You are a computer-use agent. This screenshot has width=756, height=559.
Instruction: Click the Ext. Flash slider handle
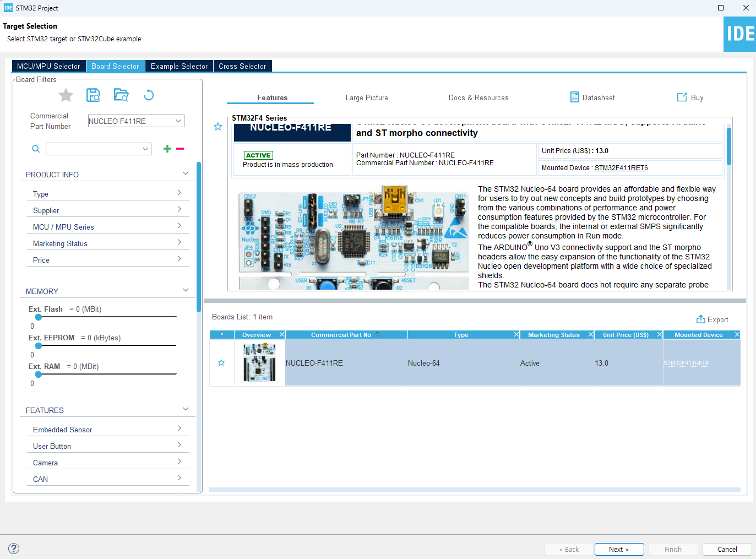pyautogui.click(x=39, y=317)
